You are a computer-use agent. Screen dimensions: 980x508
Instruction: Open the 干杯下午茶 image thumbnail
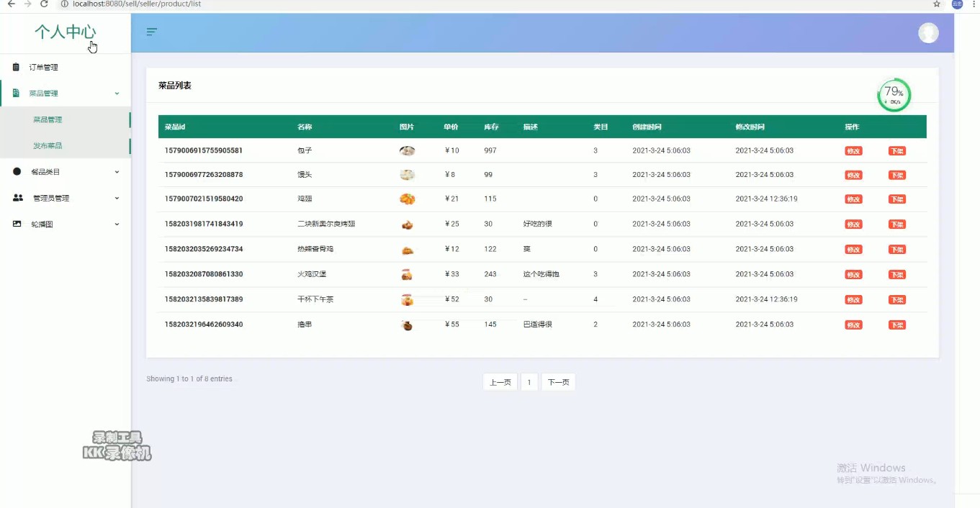pos(408,299)
